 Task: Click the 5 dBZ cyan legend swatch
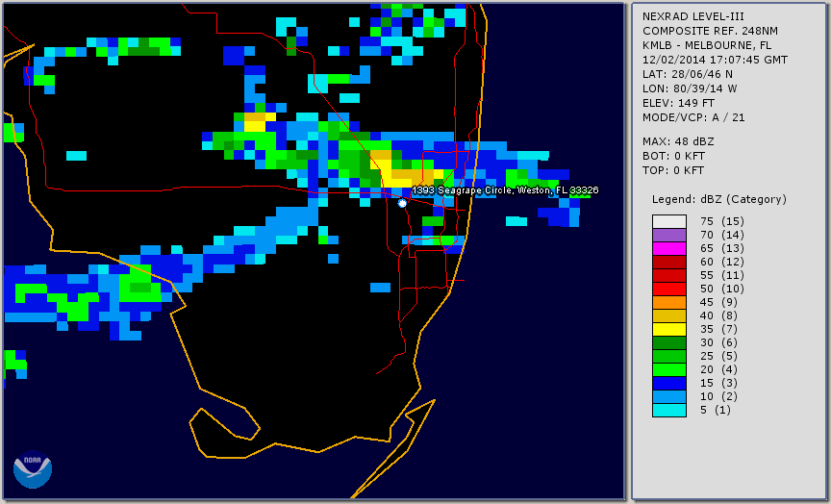668,410
